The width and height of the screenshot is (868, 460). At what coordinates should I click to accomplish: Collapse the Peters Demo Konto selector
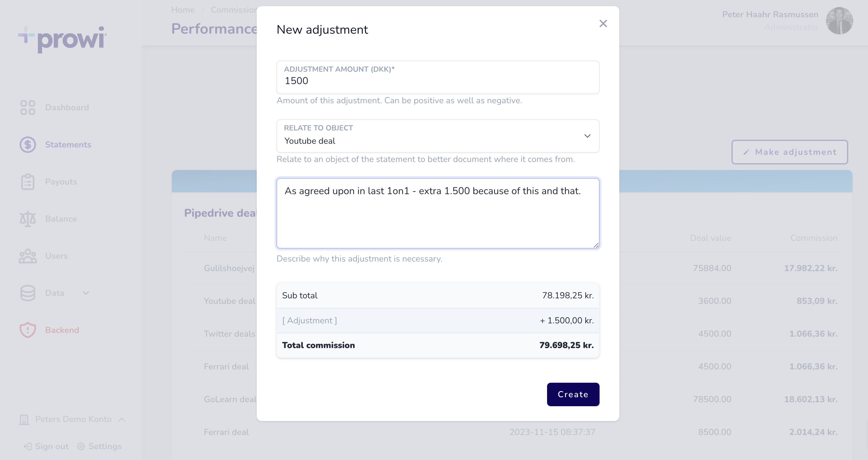click(122, 419)
